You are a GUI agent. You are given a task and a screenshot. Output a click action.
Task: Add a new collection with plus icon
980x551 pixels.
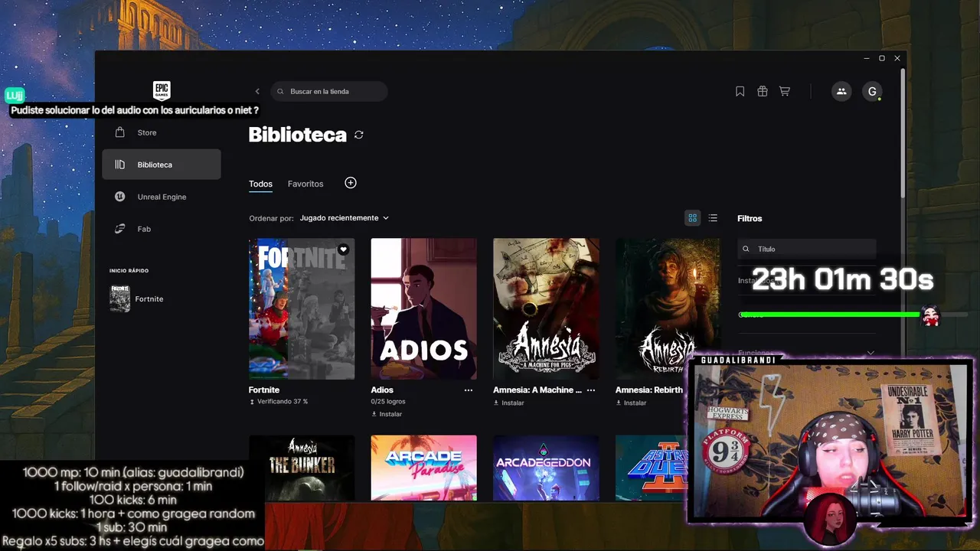click(351, 183)
